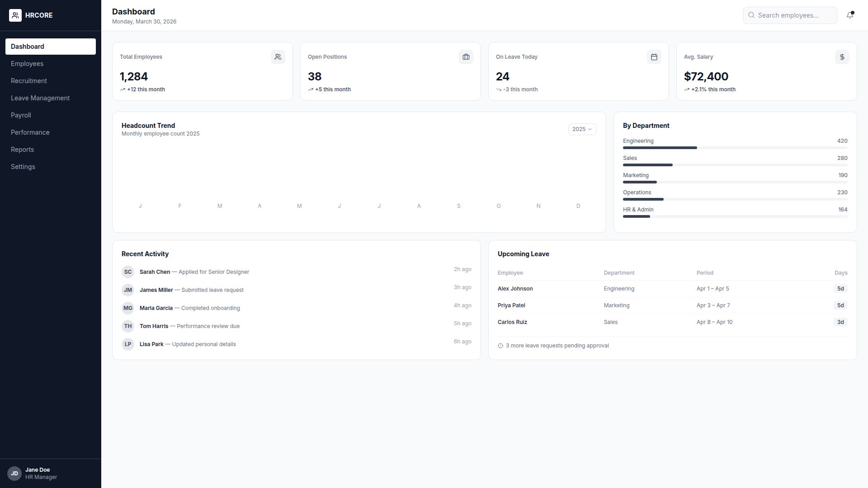Click the '+5 this month' trend text

point(333,89)
